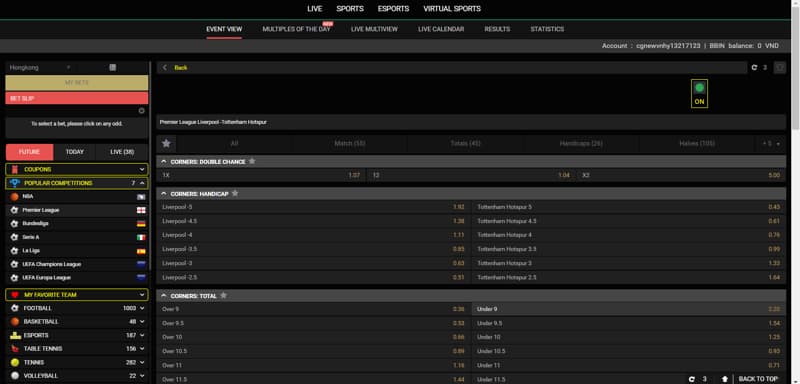Open the Virtual Sports top menu
800x384 pixels.
pos(452,9)
